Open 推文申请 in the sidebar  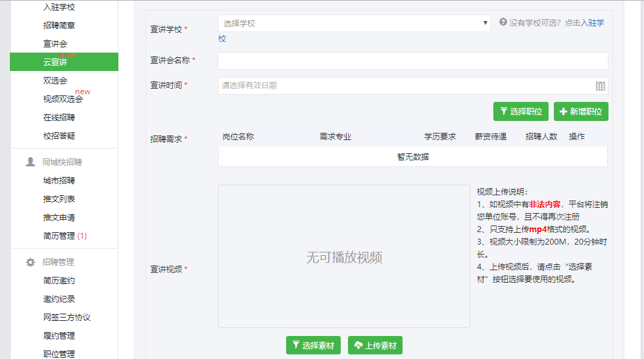click(59, 217)
